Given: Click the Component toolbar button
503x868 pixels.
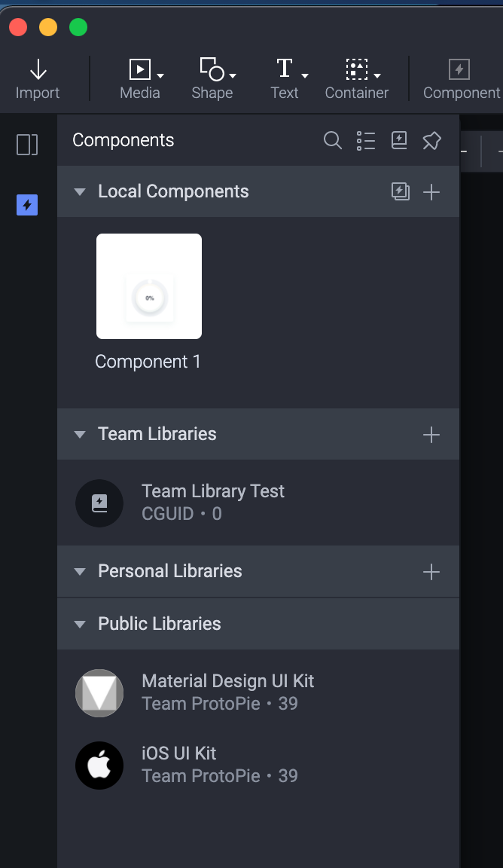Looking at the screenshot, I should click(460, 80).
